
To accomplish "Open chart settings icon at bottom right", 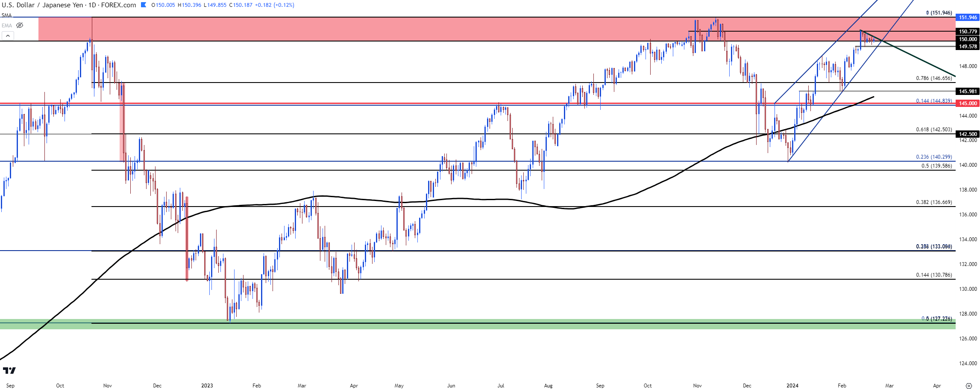I will pos(968,385).
